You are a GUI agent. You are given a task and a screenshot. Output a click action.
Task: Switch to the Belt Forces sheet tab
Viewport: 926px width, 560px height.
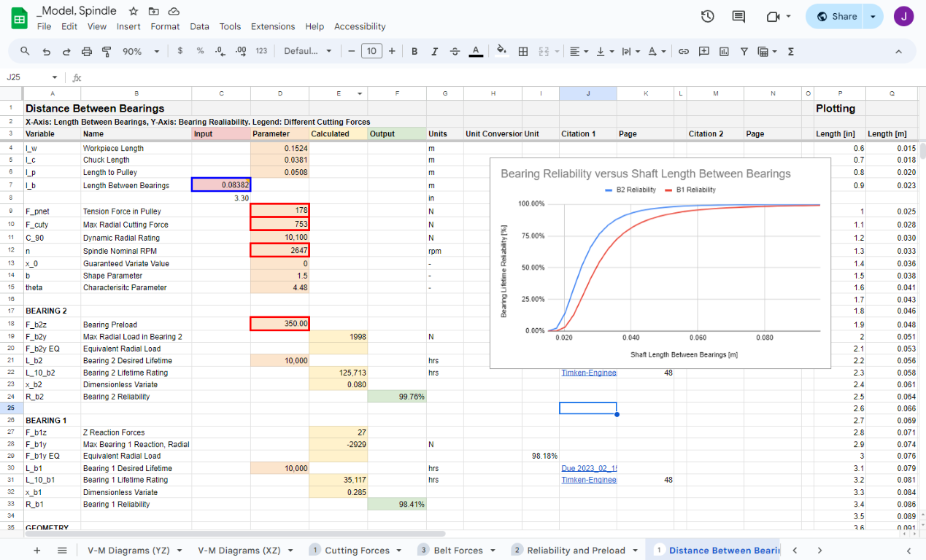[458, 551]
